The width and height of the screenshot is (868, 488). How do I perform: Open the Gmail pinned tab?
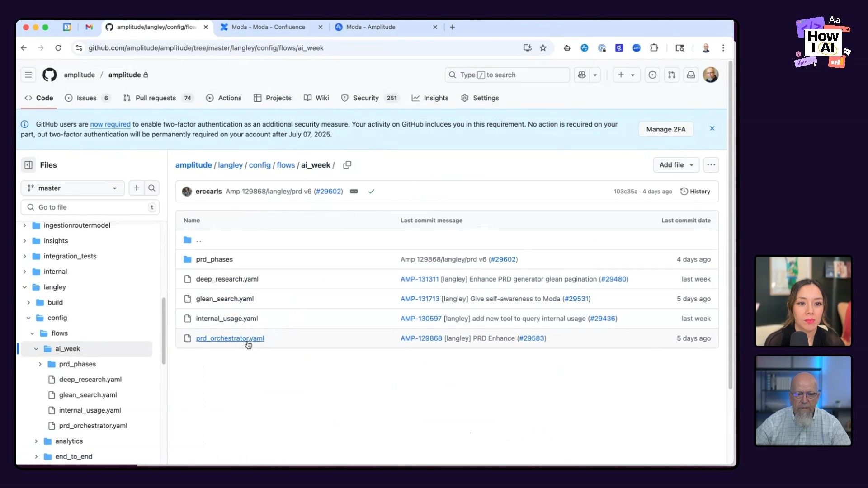pos(89,27)
